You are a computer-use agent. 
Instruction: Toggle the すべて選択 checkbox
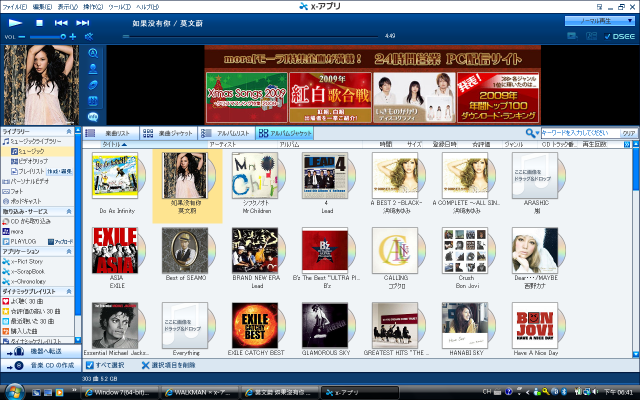point(90,365)
